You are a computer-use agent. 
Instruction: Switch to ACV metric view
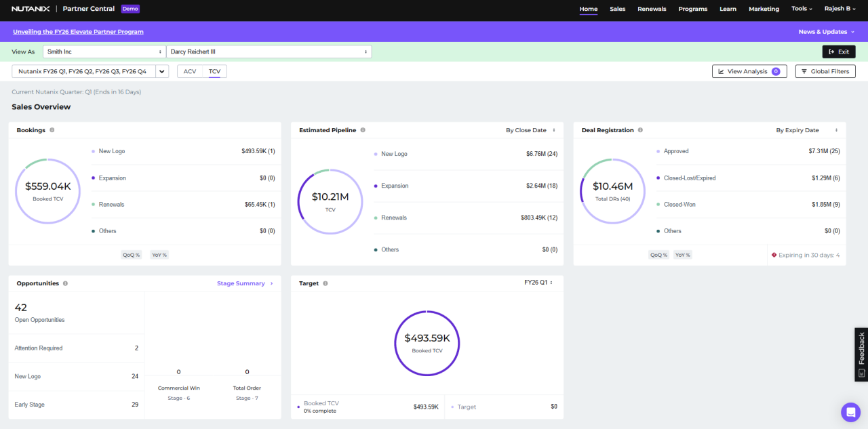click(x=190, y=70)
